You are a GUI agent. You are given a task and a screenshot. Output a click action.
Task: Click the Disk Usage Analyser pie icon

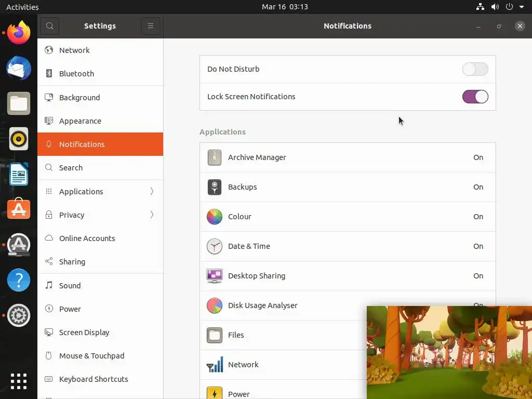(215, 305)
